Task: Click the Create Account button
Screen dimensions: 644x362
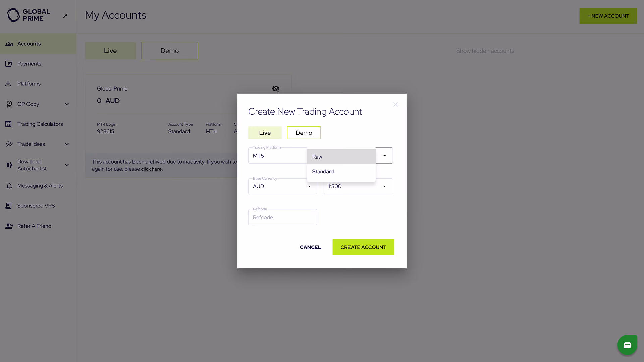Action: pos(363,247)
